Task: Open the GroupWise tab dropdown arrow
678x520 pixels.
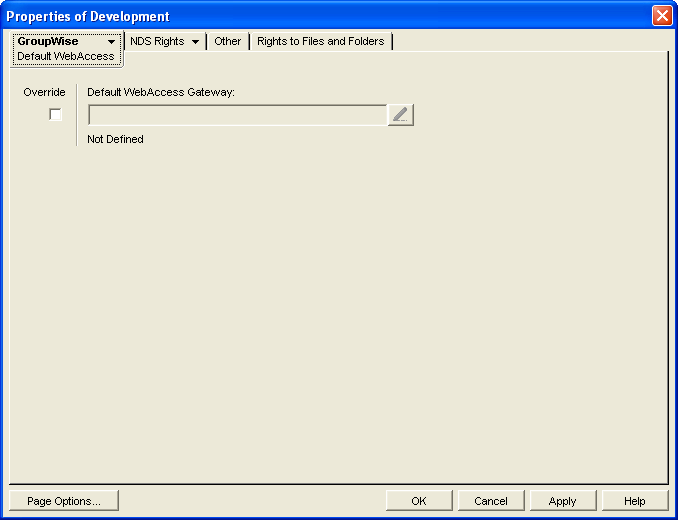Action: [x=111, y=42]
